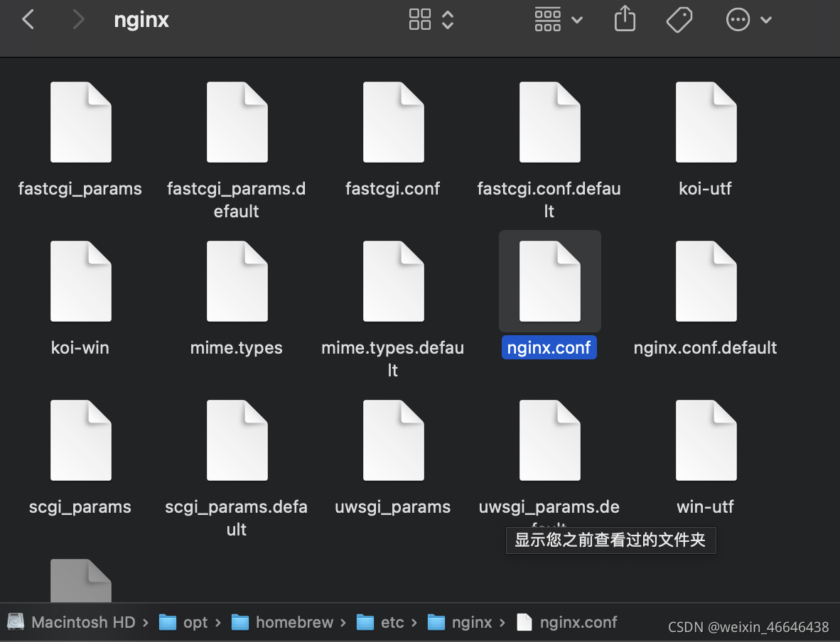Select the nginx.conf file icon
Image resolution: width=840 pixels, height=642 pixels.
(x=549, y=281)
